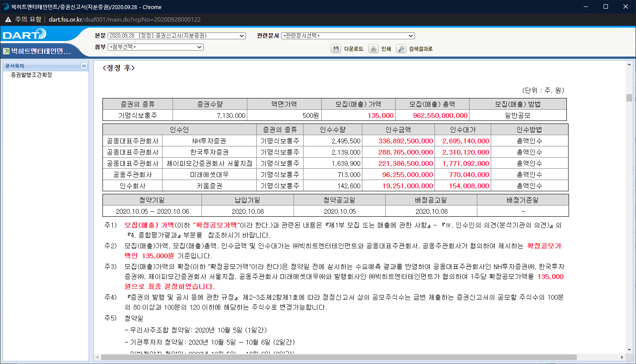This screenshot has width=636, height=364.
Task: Open the 본문 document version dropdown
Action: tap(177, 36)
